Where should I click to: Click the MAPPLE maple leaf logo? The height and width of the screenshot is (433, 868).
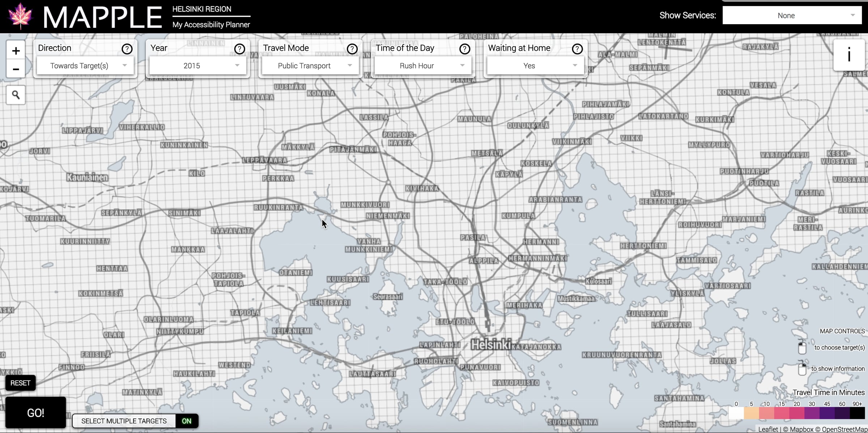(20, 16)
